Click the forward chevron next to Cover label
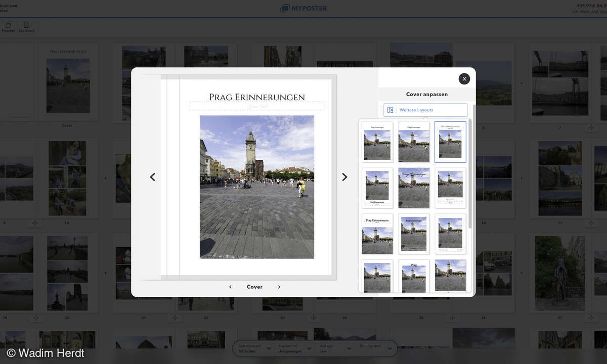This screenshot has width=607, height=364. coord(279,287)
